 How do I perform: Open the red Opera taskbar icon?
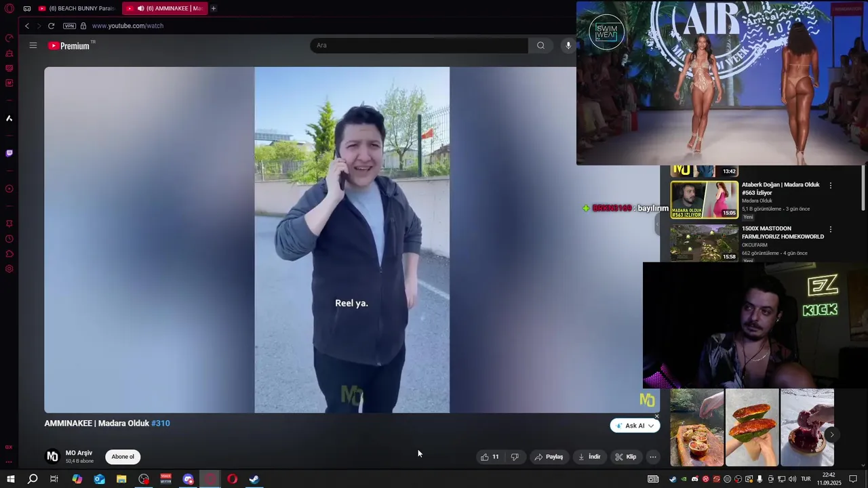coord(232,479)
